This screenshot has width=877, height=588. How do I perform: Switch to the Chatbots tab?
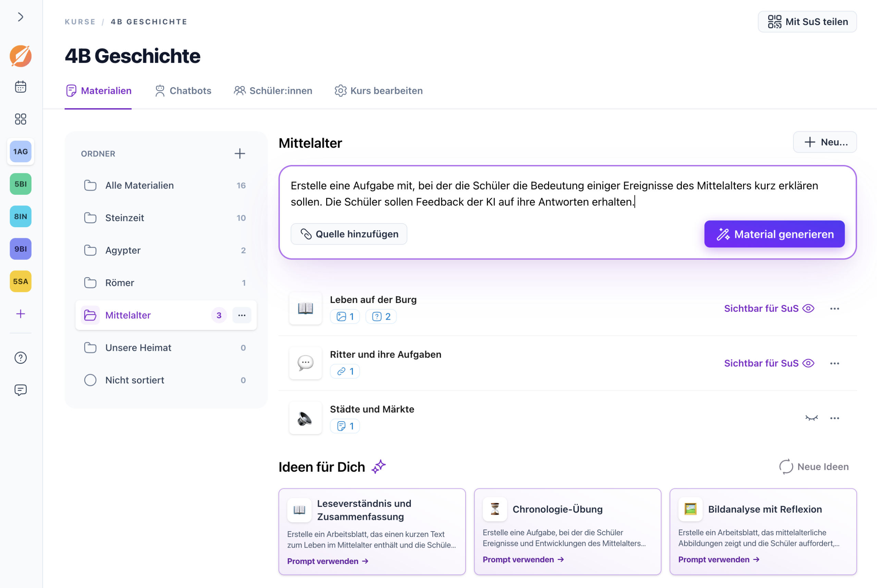click(x=183, y=91)
